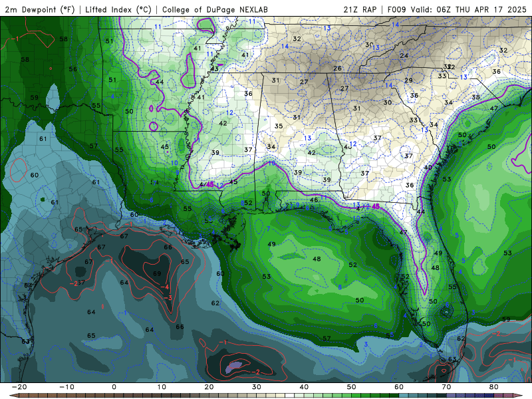Viewport: 532px width, 399px height.
Task: Click the '-20' color bar label
Action: [x=19, y=387]
